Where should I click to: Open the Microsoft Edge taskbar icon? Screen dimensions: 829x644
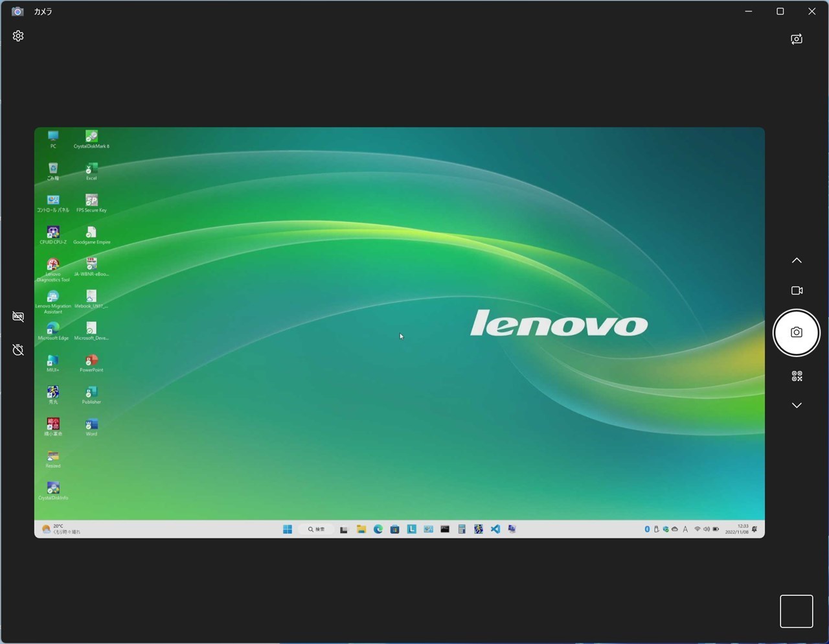pyautogui.click(x=378, y=529)
